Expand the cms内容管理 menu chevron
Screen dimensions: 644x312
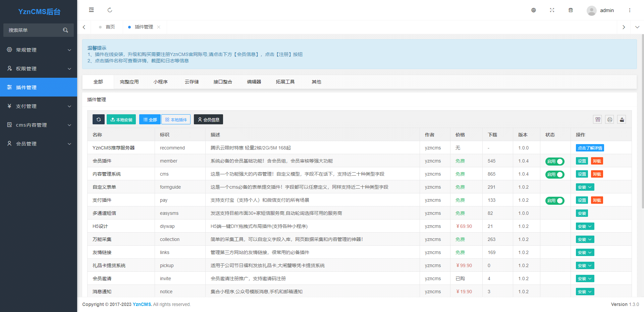tap(69, 125)
